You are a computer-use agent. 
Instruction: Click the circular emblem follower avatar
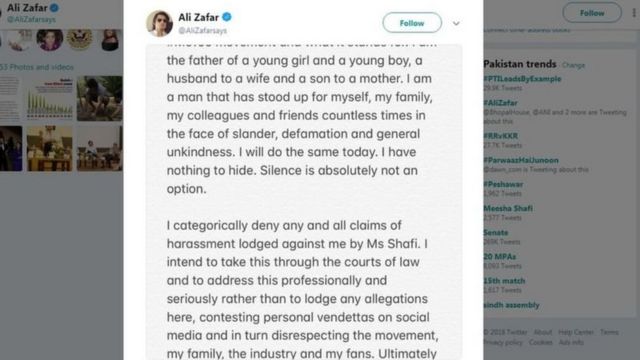(x=80, y=40)
